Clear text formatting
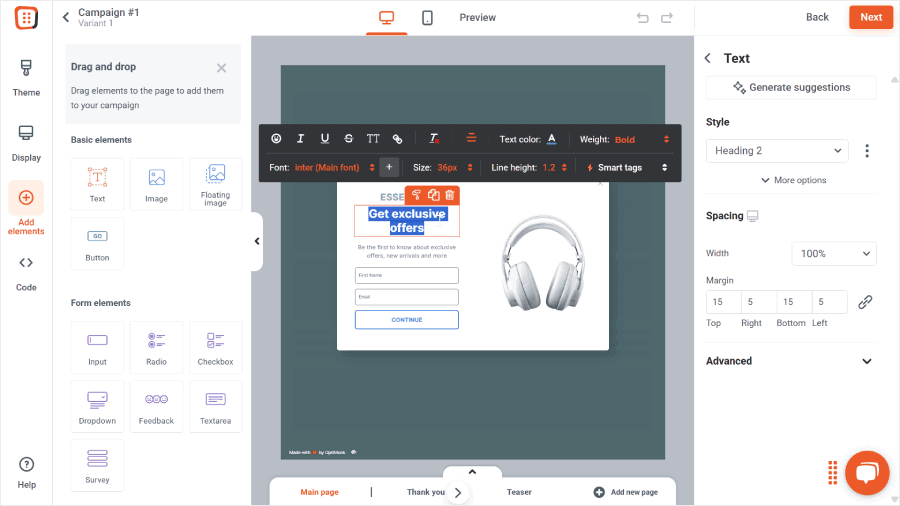The image size is (900, 506). coord(435,139)
